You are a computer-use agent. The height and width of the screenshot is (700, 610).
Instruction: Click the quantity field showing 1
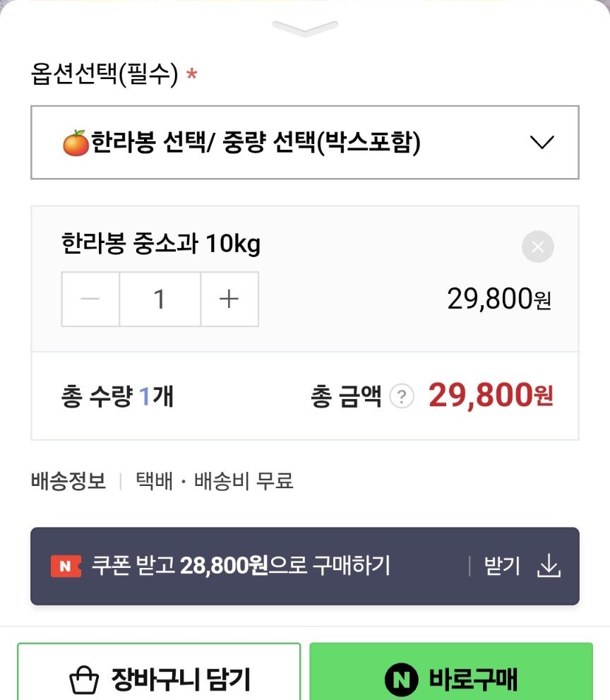(x=160, y=299)
